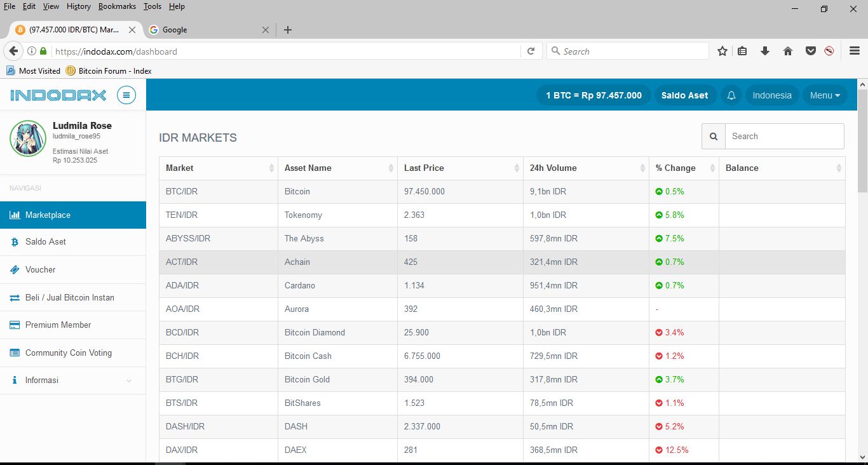Open the Bookmarks menu
Image resolution: width=868 pixels, height=465 pixels.
(118, 6)
